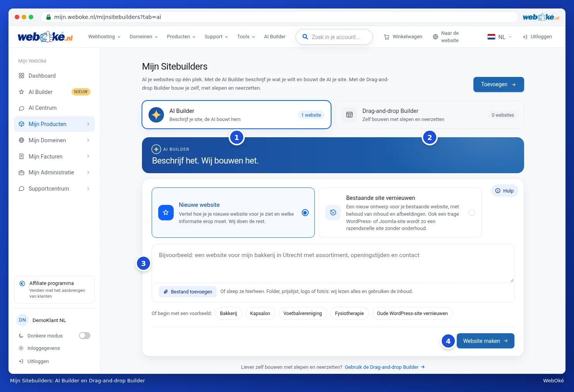Image resolution: width=574 pixels, height=392 pixels.
Task: Click the Mijn Administratie card icon
Action: pyautogui.click(x=22, y=173)
